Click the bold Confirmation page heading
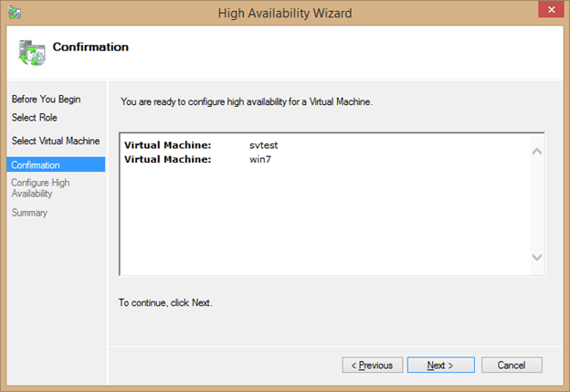The width and height of the screenshot is (570, 392). (x=90, y=47)
